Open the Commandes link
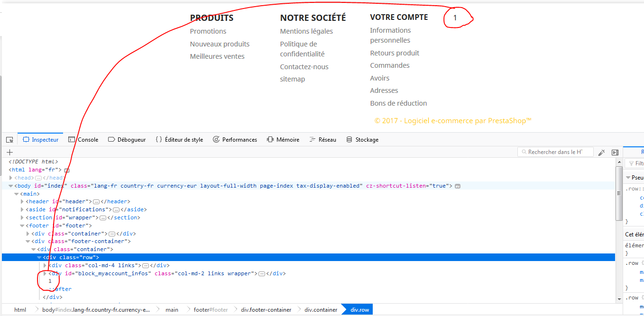The width and height of the screenshot is (644, 316). [x=390, y=65]
